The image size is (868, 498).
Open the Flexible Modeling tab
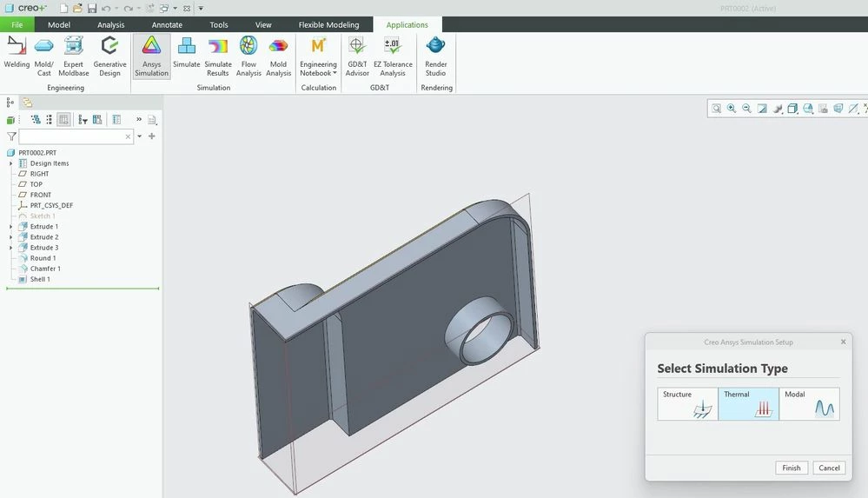[x=328, y=24]
